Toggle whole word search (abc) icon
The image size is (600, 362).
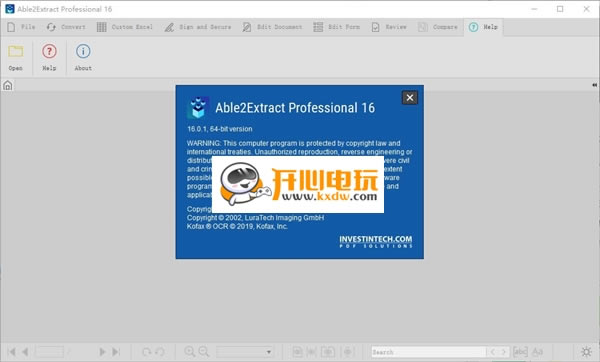coord(520,352)
